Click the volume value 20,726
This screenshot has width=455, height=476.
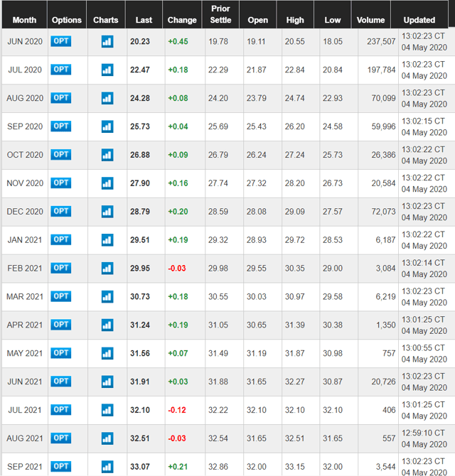[x=384, y=382]
